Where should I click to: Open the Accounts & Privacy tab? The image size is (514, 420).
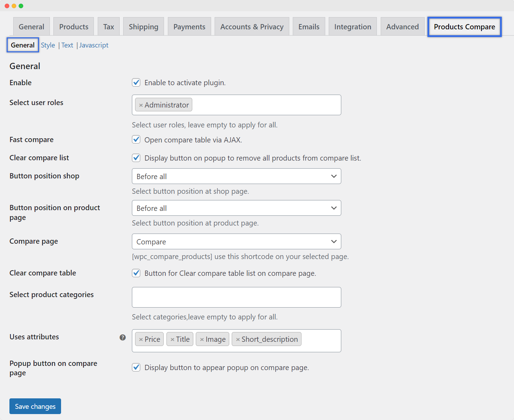click(x=252, y=27)
